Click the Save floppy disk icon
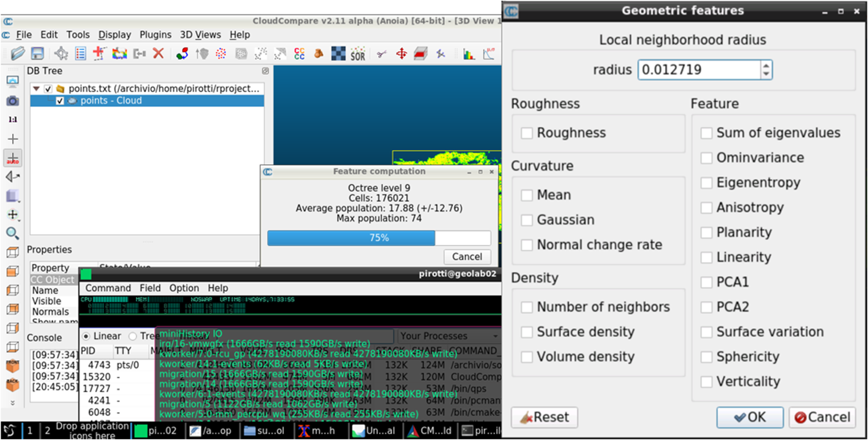Image resolution: width=868 pixels, height=440 pixels. [x=37, y=54]
